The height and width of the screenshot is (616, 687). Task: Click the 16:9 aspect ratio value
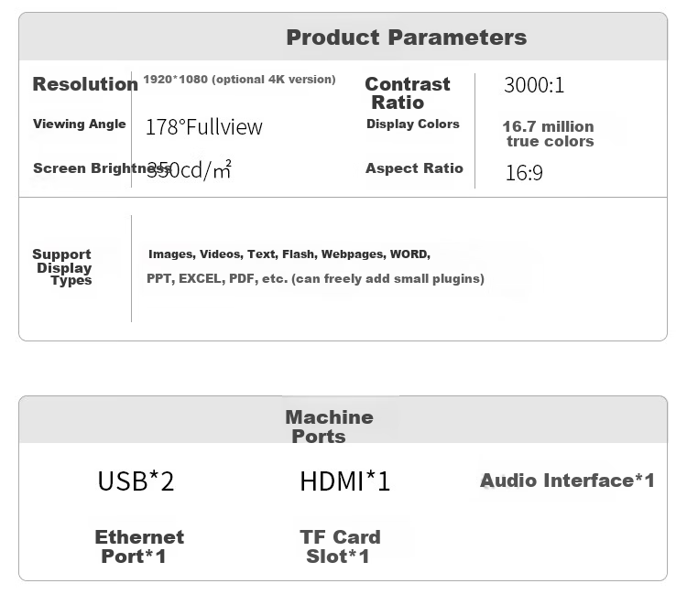tap(524, 172)
